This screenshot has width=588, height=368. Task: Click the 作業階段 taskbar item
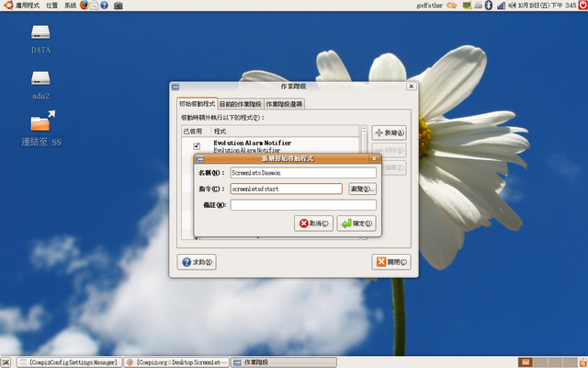point(284,362)
